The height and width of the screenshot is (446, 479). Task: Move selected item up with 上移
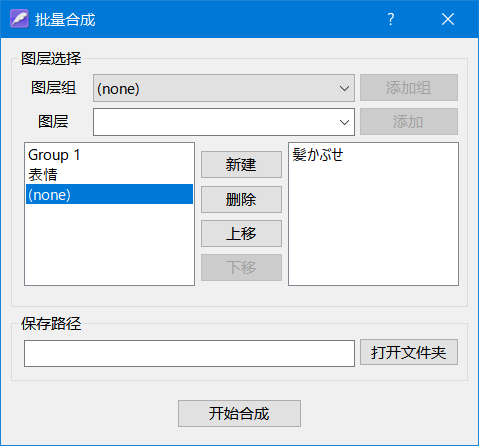241,233
